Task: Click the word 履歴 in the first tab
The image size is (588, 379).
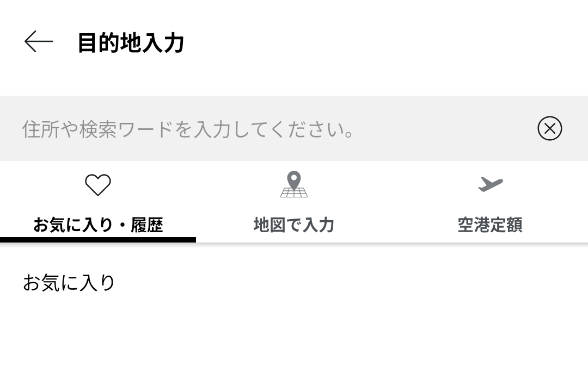Action: click(147, 225)
